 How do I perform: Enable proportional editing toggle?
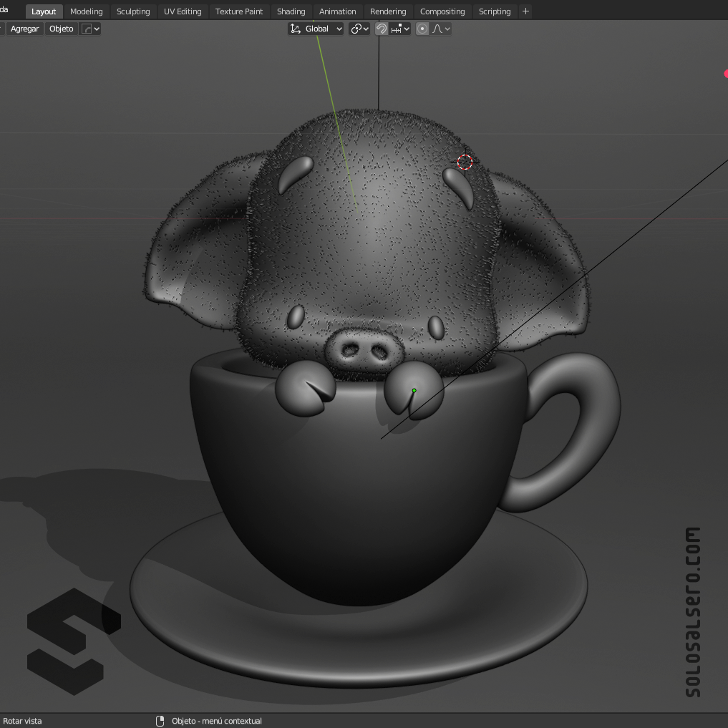tap(422, 29)
